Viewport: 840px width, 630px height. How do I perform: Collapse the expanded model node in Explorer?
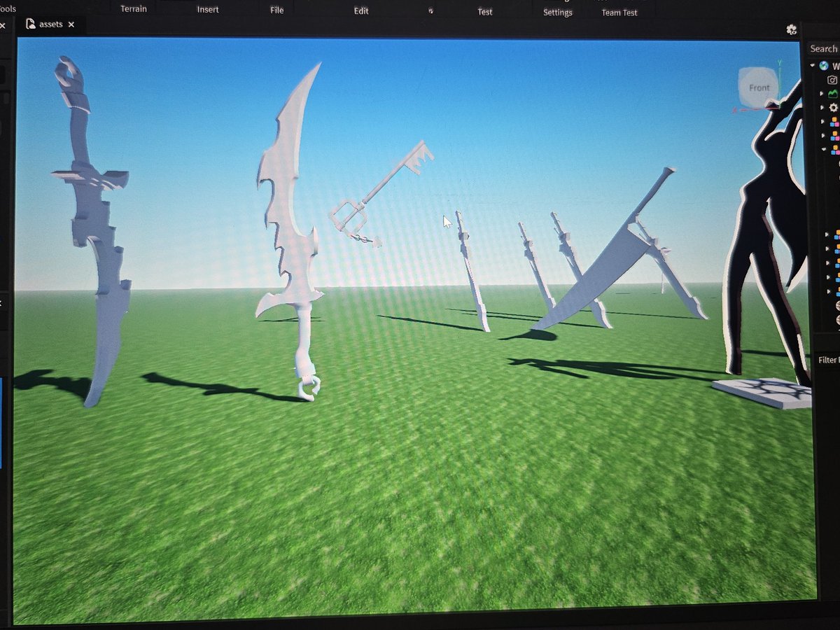[824, 150]
